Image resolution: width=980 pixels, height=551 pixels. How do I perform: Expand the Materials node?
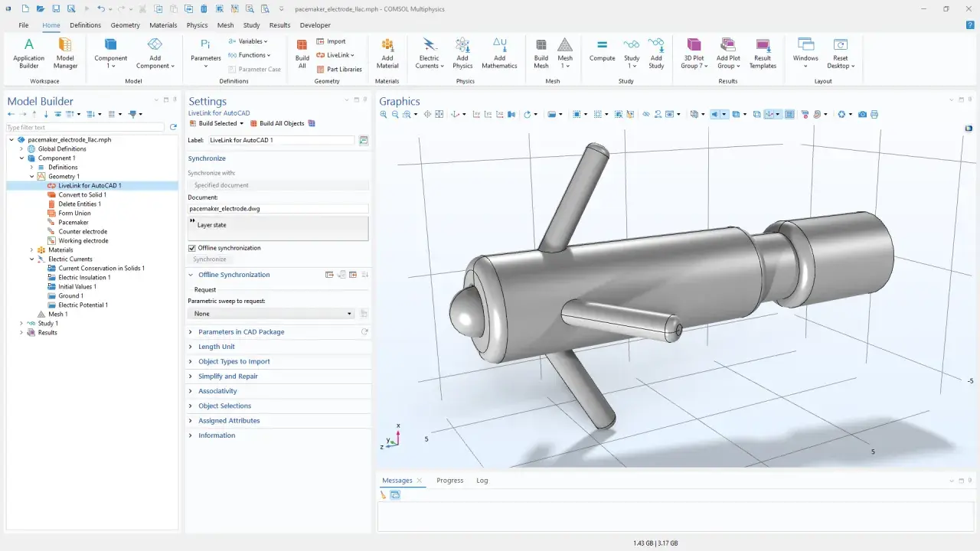pyautogui.click(x=31, y=250)
